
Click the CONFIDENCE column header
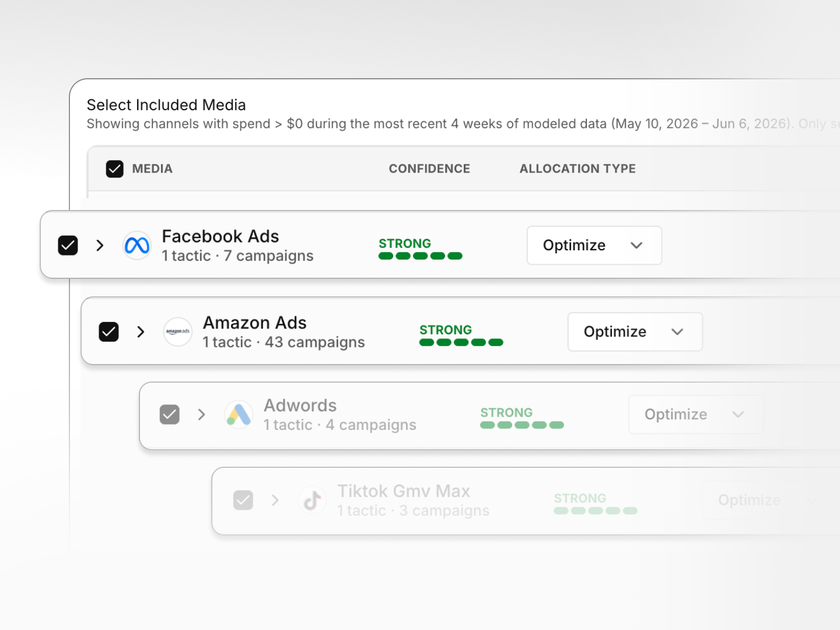coord(429,169)
